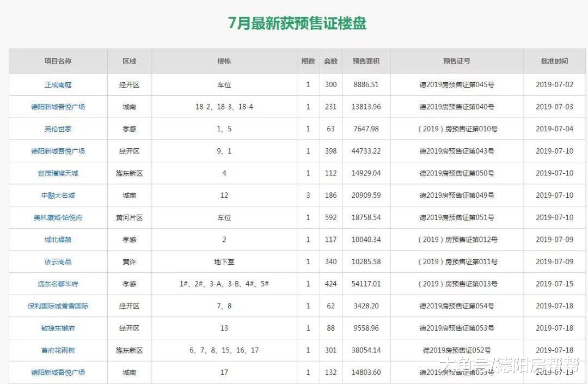Click the 项目名称 column header

click(x=57, y=61)
